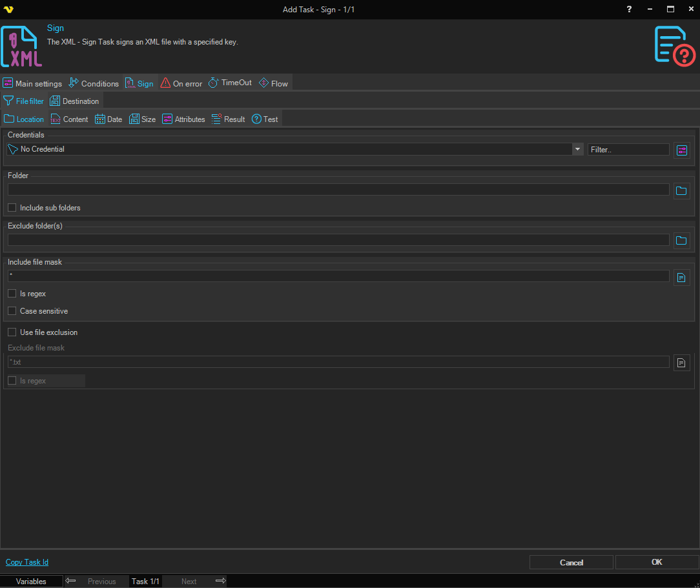Go to next task arrow icon

tap(220, 581)
